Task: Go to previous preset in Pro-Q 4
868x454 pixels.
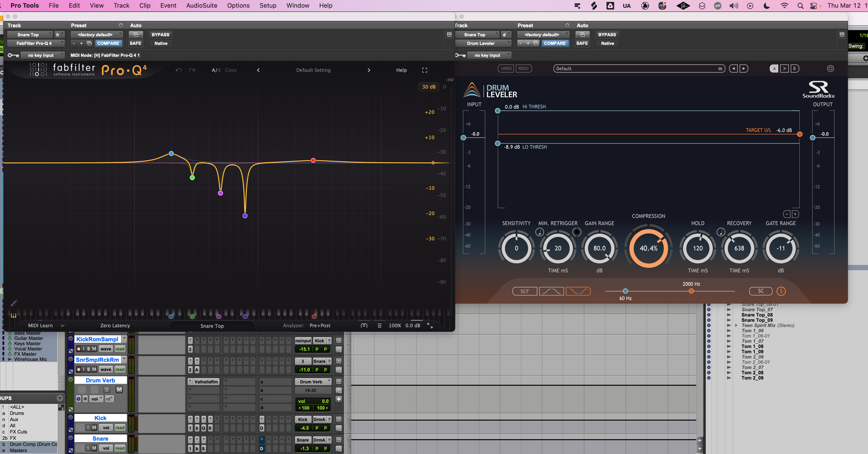Action: coord(258,70)
